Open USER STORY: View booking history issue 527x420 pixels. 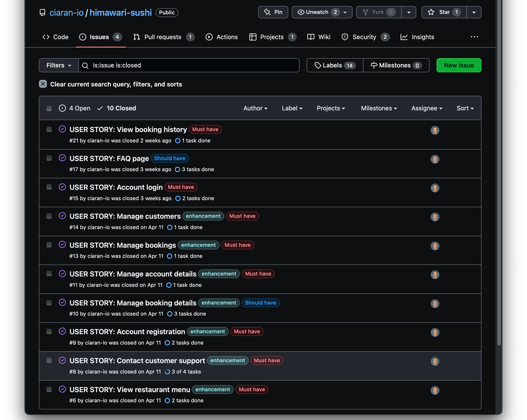(128, 129)
